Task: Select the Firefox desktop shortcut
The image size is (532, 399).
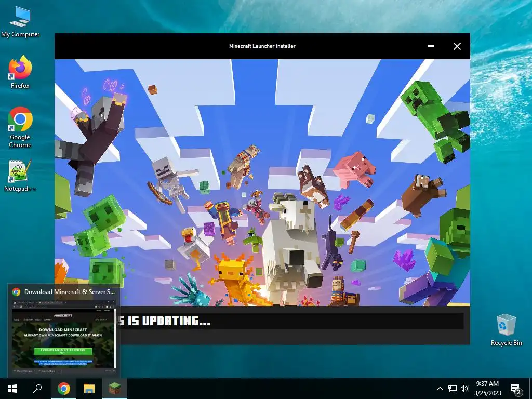Action: click(20, 72)
